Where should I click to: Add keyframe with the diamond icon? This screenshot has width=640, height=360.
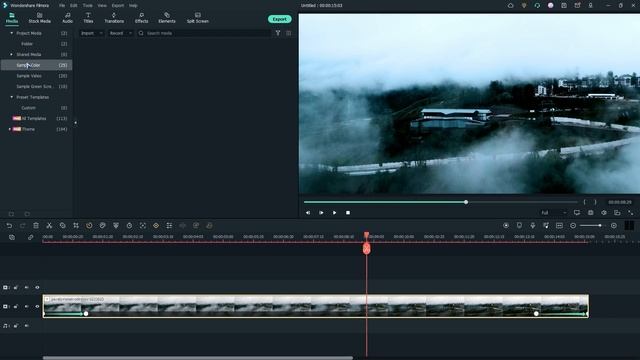pyautogui.click(x=156, y=225)
